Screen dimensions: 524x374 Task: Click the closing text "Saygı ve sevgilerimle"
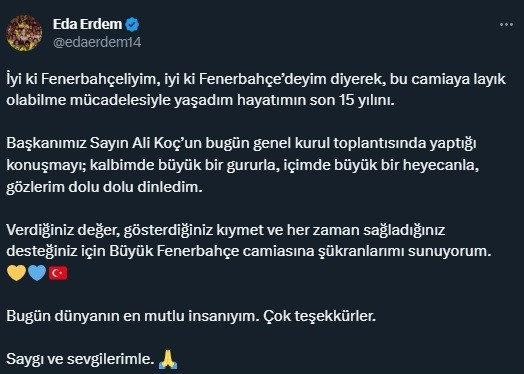(x=80, y=359)
